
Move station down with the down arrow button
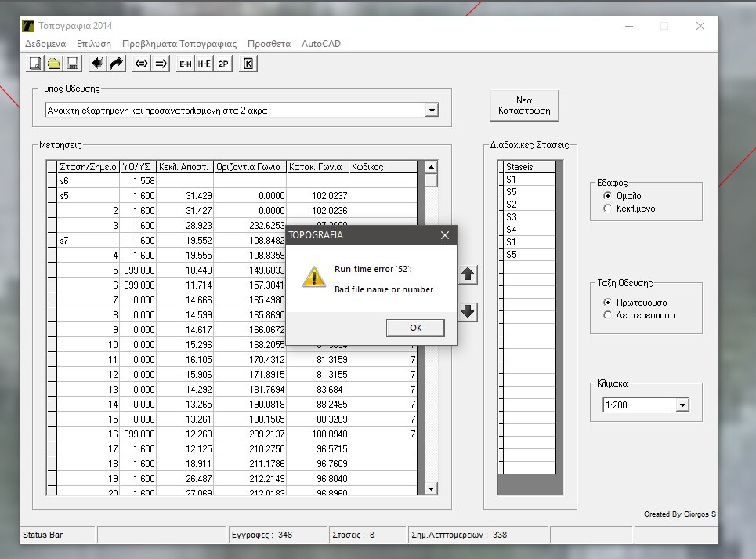pos(468,311)
